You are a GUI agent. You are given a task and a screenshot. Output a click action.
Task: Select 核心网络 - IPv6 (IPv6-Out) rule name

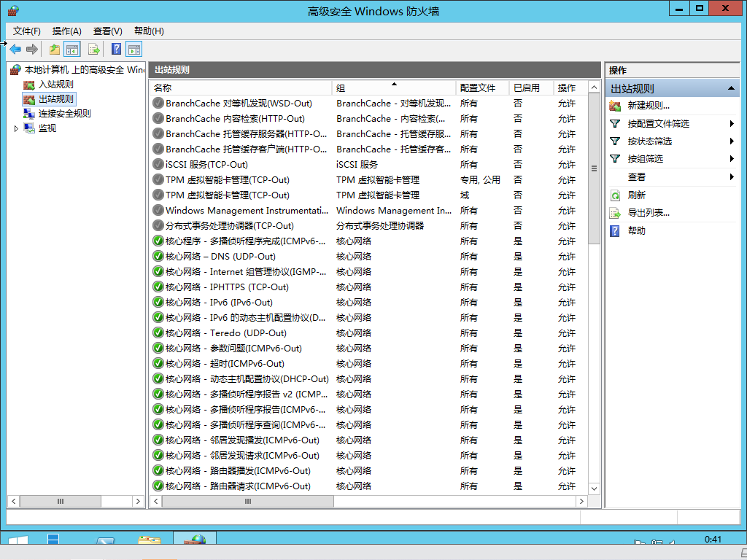[219, 303]
